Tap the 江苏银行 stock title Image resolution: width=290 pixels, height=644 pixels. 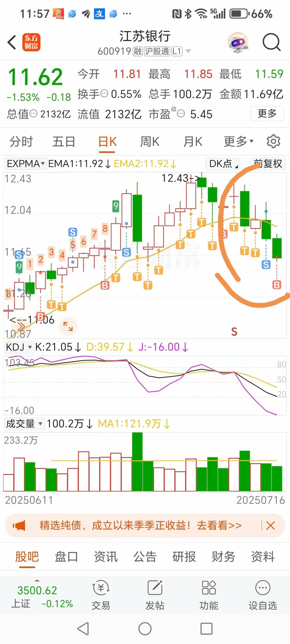click(145, 36)
